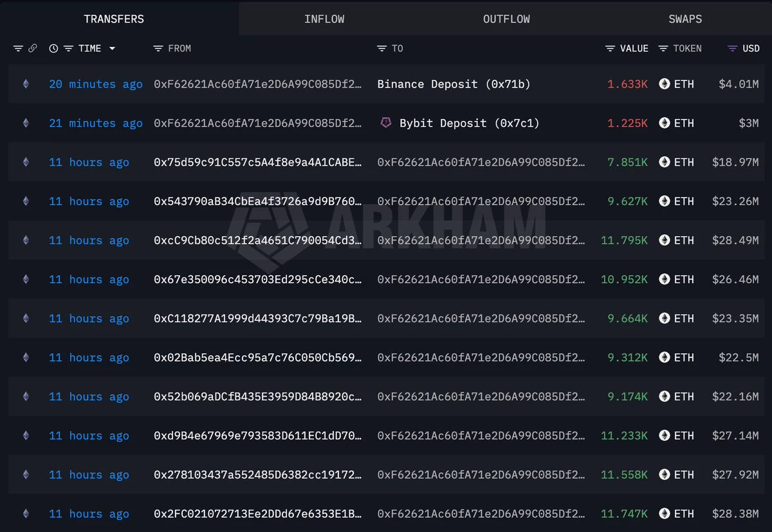Click the Ethereum chain icon in $28.49M row
The image size is (772, 532).
(x=26, y=240)
